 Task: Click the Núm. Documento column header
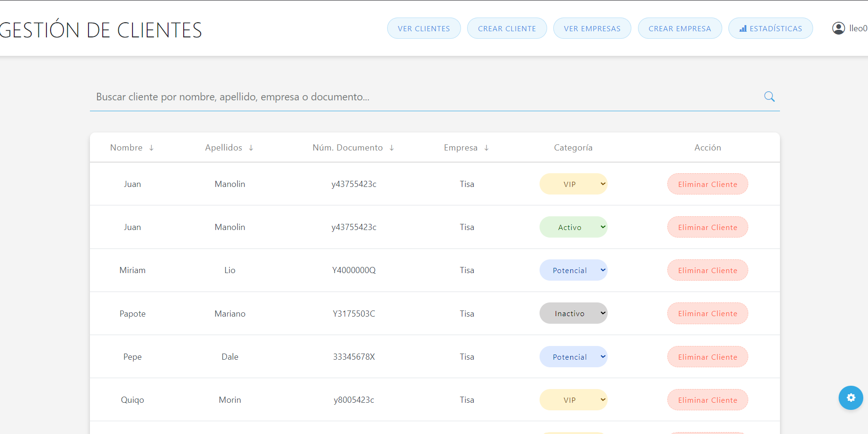click(x=347, y=148)
